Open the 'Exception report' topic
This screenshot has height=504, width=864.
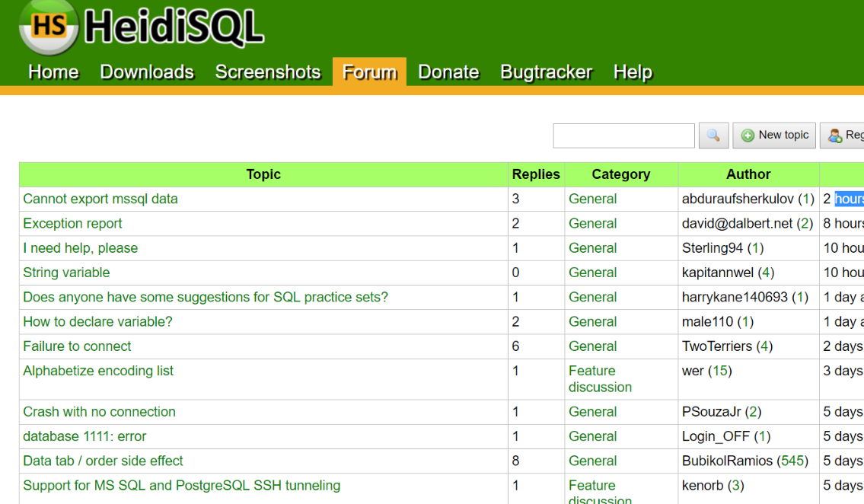point(72,224)
